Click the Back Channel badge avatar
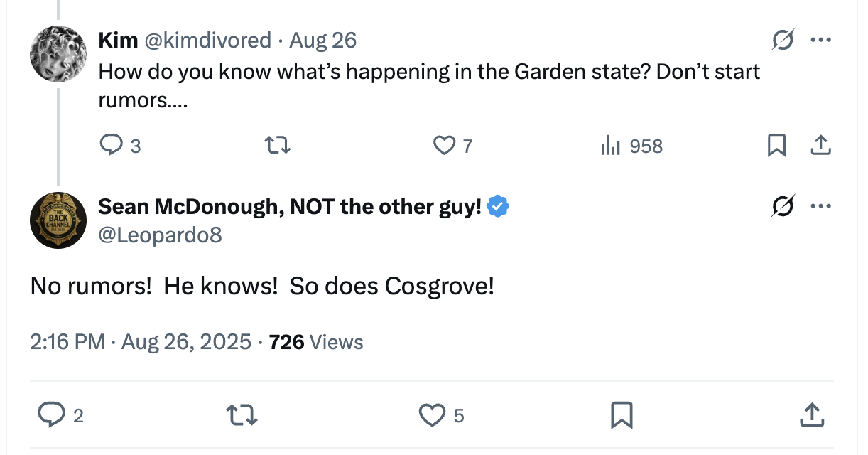This screenshot has width=868, height=455. 58,220
